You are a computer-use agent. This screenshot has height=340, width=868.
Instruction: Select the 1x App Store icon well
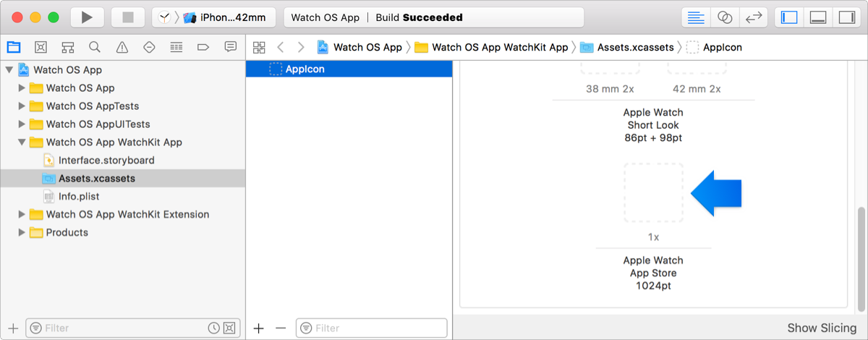[x=653, y=192]
